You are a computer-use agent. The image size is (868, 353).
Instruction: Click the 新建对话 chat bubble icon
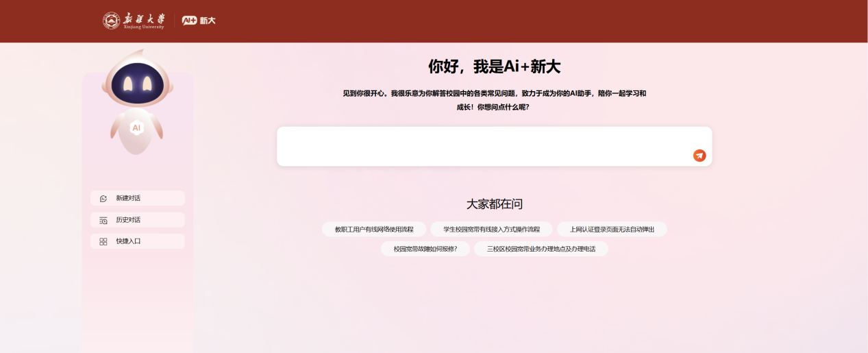coord(103,198)
